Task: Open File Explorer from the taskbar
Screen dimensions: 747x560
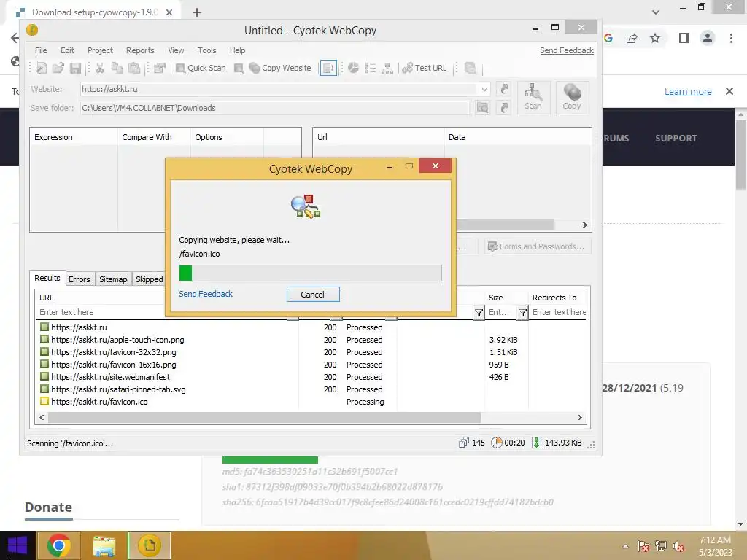Action: pyautogui.click(x=104, y=545)
